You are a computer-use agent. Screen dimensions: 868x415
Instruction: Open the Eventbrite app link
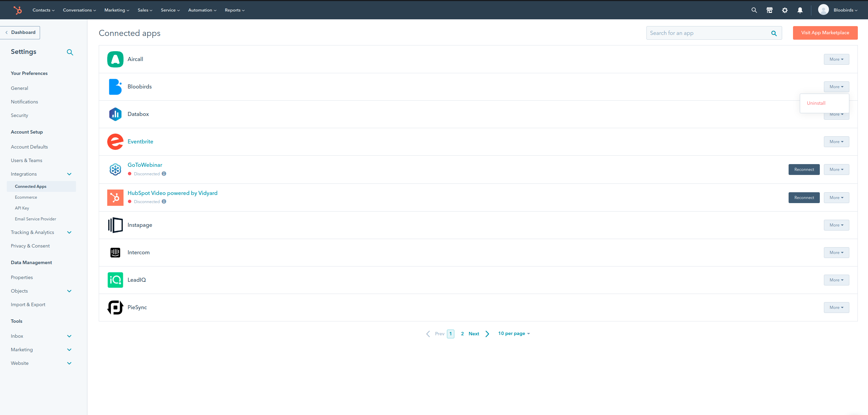pyautogui.click(x=140, y=142)
